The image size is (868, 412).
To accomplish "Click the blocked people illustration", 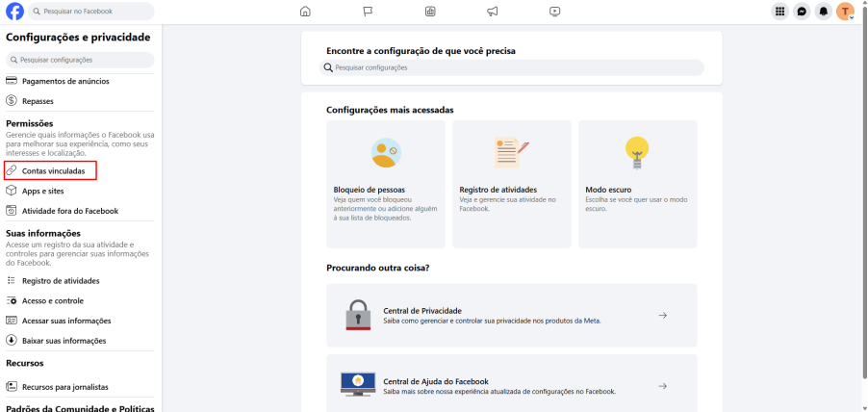I will 387,152.
